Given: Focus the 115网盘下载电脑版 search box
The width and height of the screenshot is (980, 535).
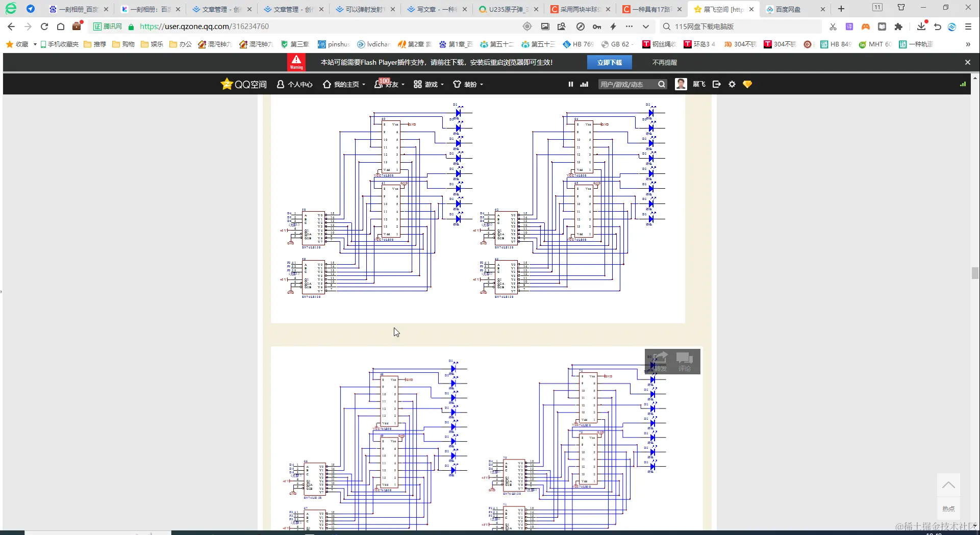Looking at the screenshot, I should tap(741, 27).
